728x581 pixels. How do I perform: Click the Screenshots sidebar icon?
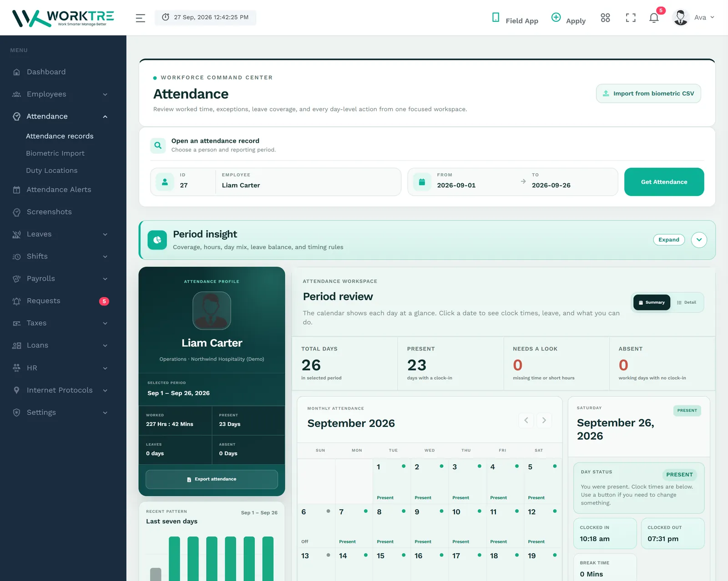coord(17,212)
